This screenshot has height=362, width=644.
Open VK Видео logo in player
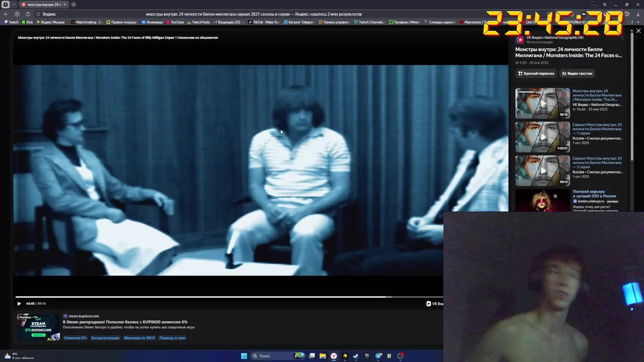pyautogui.click(x=435, y=304)
